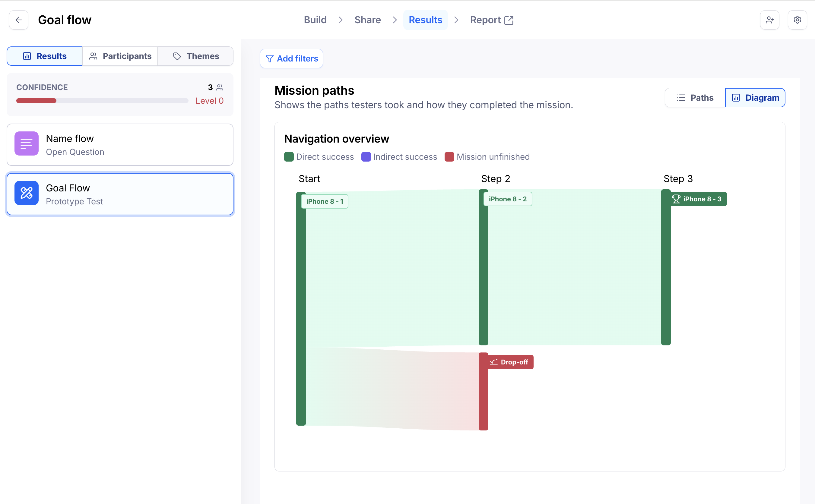Open the Participants tab
Viewport: 815px width, 504px height.
(x=120, y=56)
